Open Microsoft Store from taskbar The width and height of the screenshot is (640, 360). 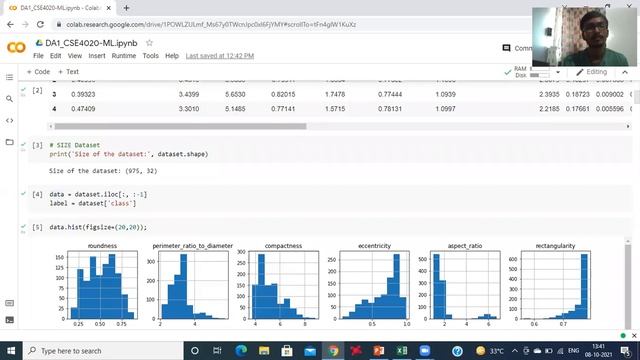tap(287, 351)
